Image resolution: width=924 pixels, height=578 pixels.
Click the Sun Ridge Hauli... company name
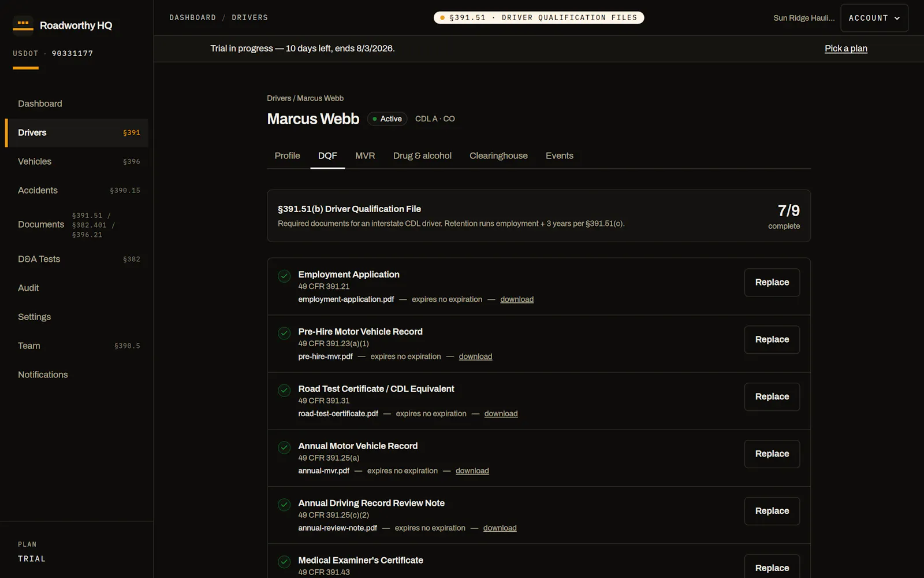[804, 18]
